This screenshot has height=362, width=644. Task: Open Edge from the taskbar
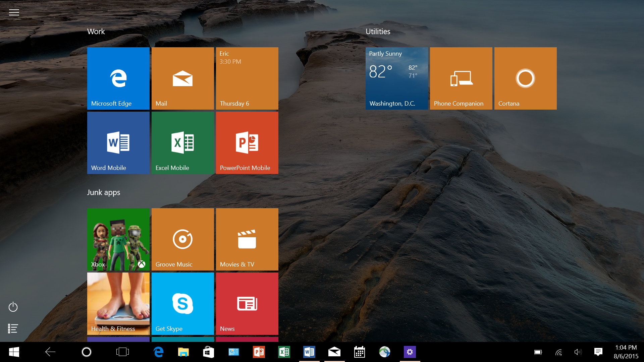(x=158, y=352)
